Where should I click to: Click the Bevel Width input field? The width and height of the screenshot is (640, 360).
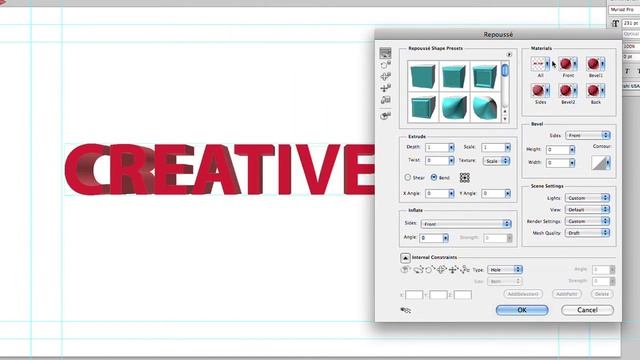(558, 163)
